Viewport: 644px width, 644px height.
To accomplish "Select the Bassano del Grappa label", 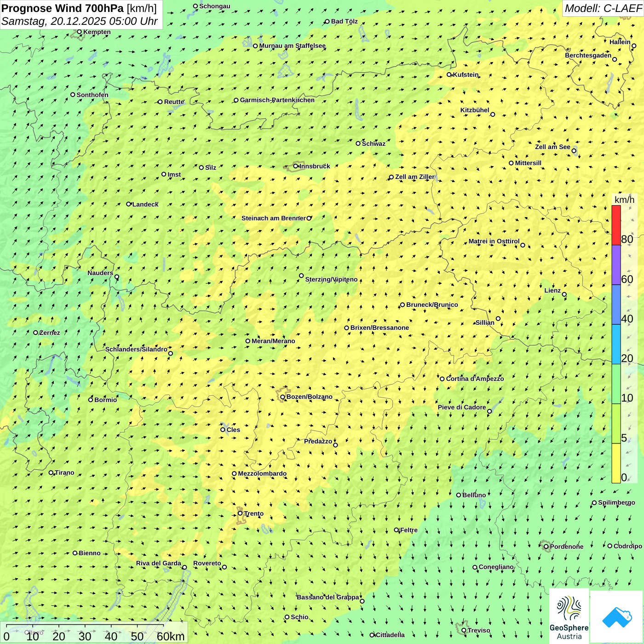I will point(328,597).
